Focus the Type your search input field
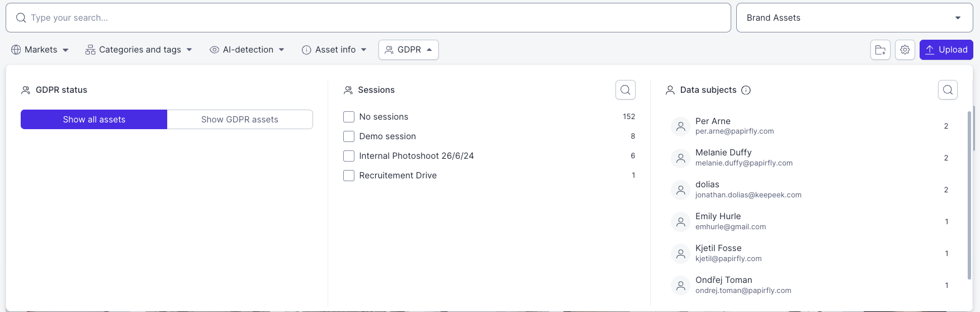This screenshot has height=312, width=980. [368, 18]
